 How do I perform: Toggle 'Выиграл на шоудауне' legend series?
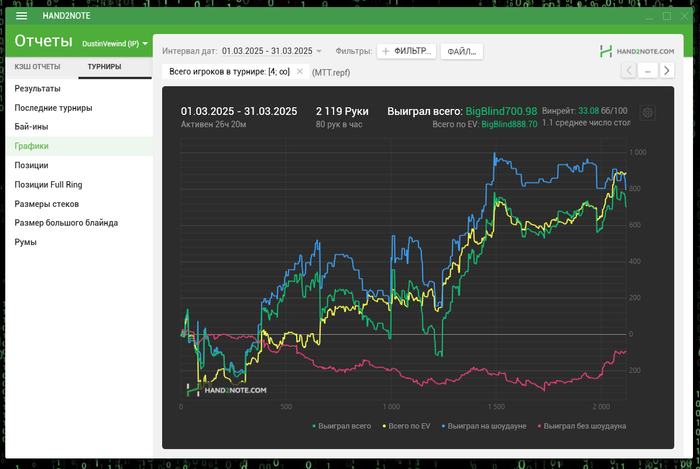(x=484, y=426)
